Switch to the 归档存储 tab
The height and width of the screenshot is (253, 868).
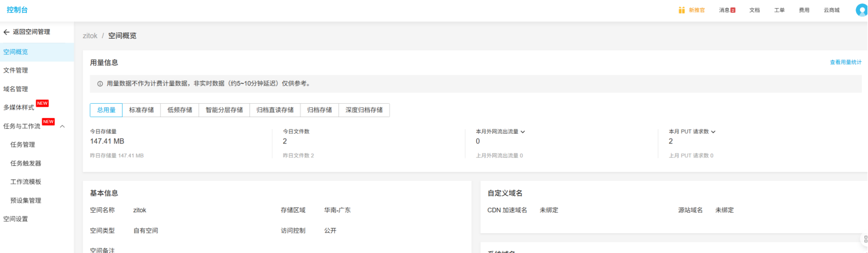click(x=320, y=110)
